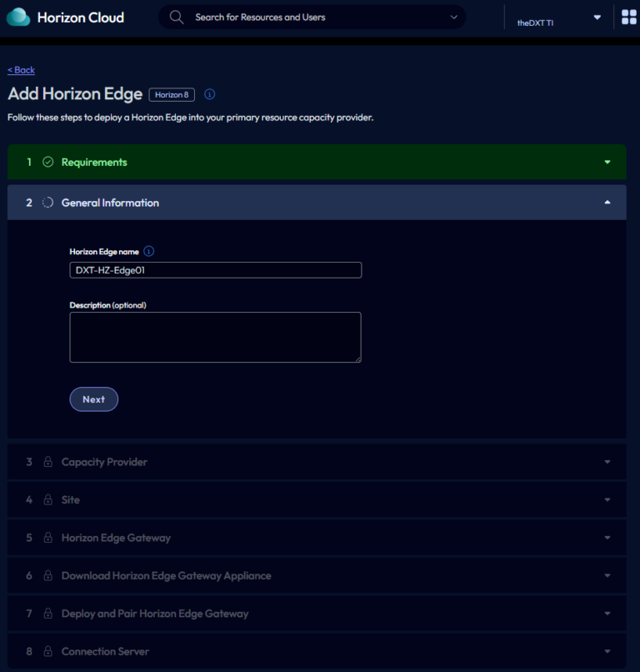Click the lock icon for Site
Screen dimensions: 640x672
[48, 499]
